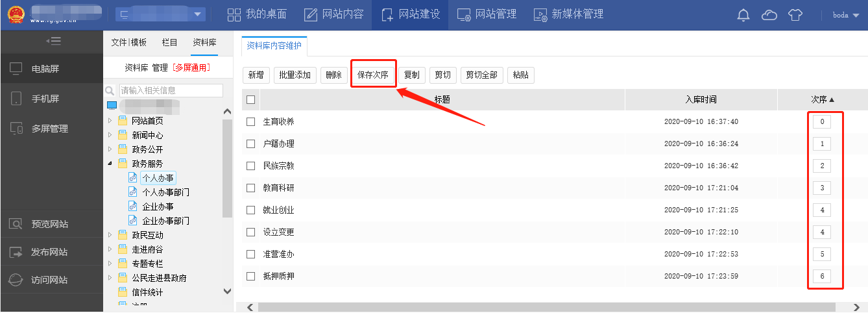Viewport: 868px width, 313px height.
Task: Check the box for 教育科研
Action: coord(250,188)
